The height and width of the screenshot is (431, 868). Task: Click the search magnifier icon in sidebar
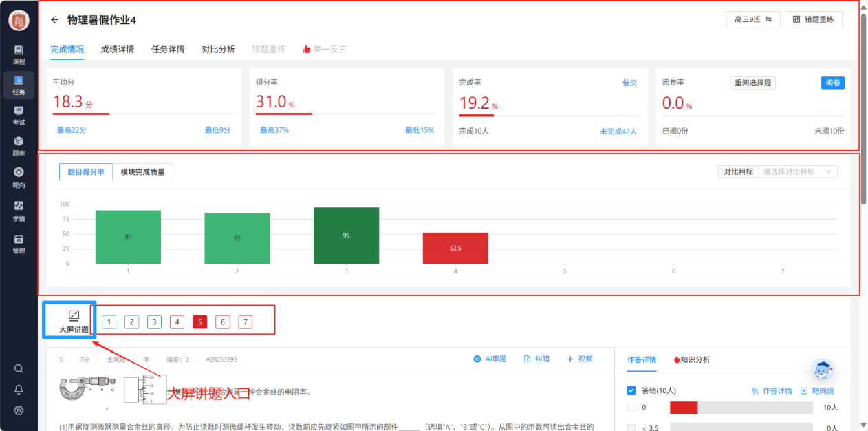point(19,368)
